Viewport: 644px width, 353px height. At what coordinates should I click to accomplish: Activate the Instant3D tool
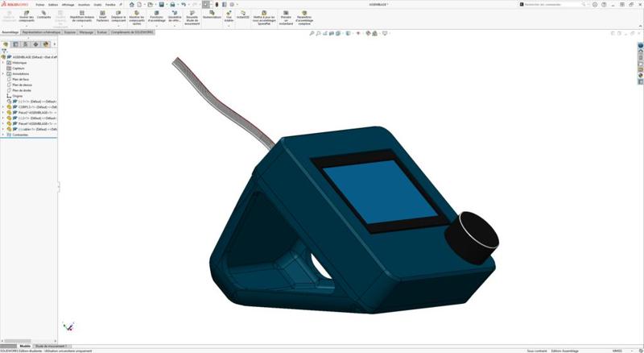click(x=243, y=15)
